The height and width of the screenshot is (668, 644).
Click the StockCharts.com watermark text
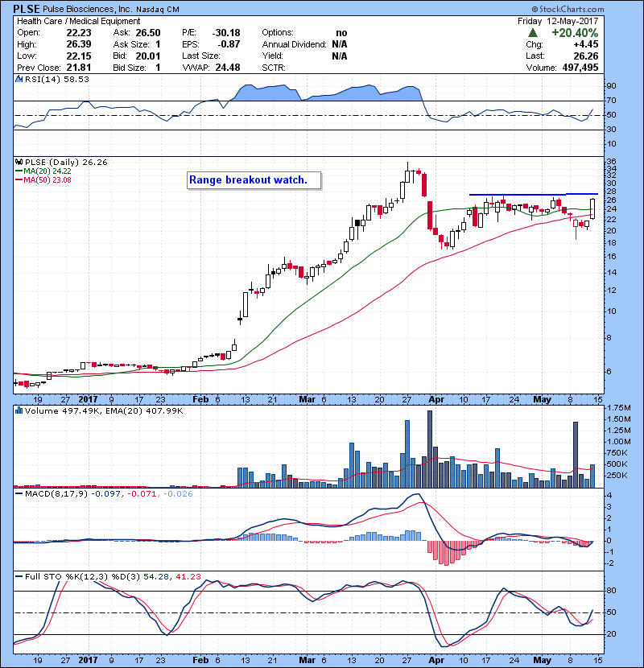coord(568,9)
